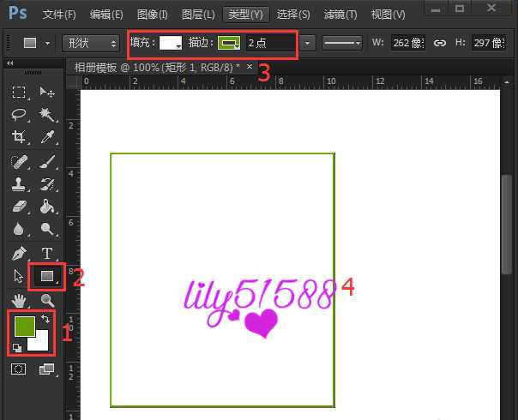Click the green foreground color swatch

coord(25,326)
